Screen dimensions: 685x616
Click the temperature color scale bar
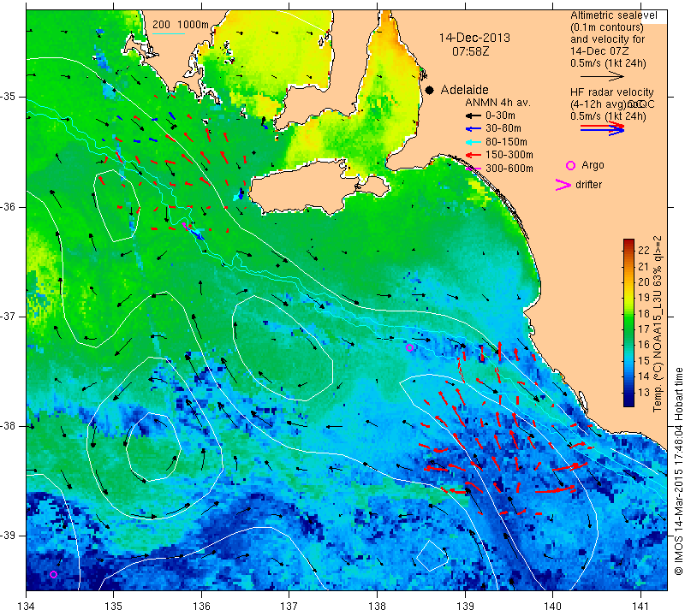tap(628, 323)
